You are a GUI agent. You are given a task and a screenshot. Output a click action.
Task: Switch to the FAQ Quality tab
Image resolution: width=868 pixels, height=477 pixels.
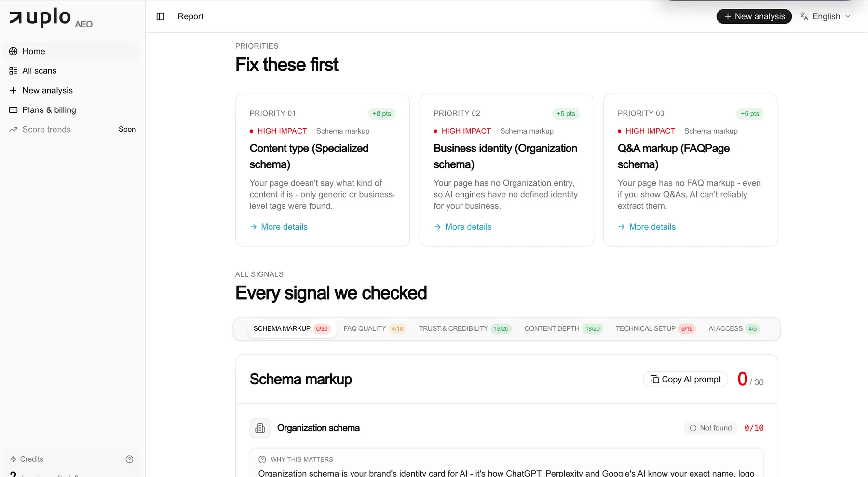click(375, 329)
